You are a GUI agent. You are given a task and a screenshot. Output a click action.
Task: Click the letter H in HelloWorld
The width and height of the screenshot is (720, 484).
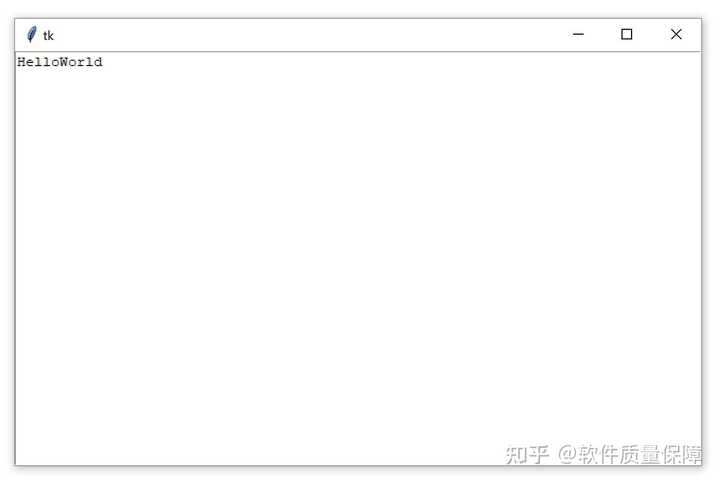(22, 62)
